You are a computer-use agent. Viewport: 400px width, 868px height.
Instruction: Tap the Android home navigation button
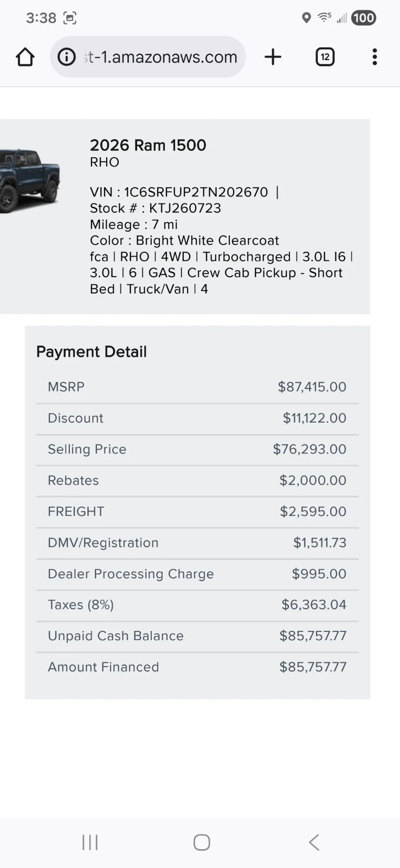tap(202, 842)
